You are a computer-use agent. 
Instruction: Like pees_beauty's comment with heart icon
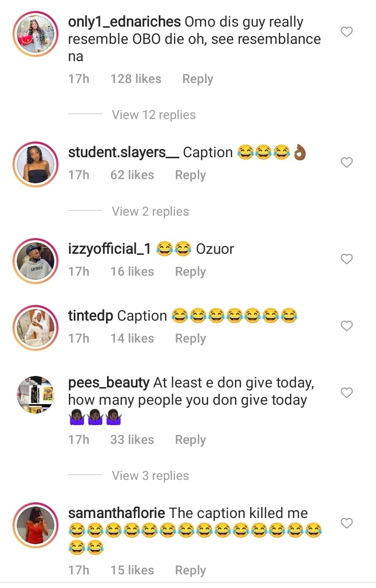click(347, 393)
